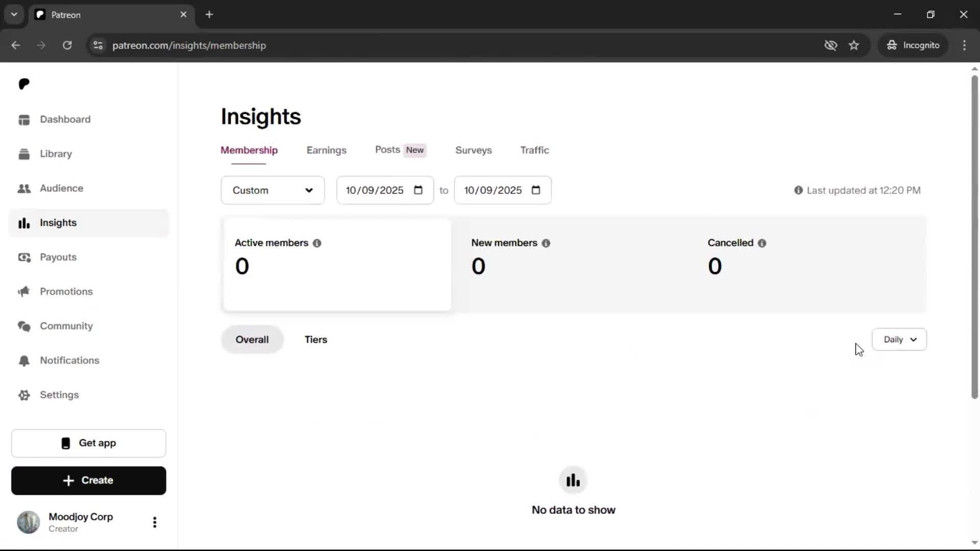The height and width of the screenshot is (551, 980).
Task: Click the Active members info icon
Action: [x=317, y=243]
